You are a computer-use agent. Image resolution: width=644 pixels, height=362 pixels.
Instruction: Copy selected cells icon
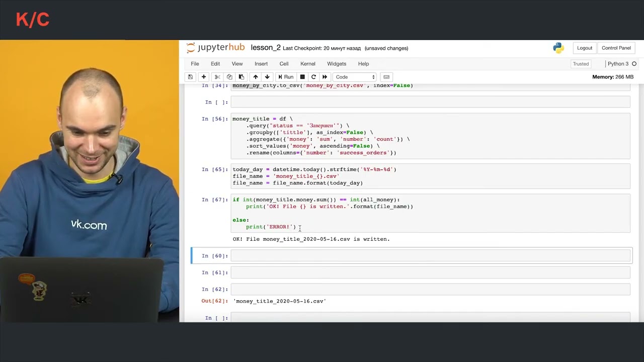pos(229,77)
